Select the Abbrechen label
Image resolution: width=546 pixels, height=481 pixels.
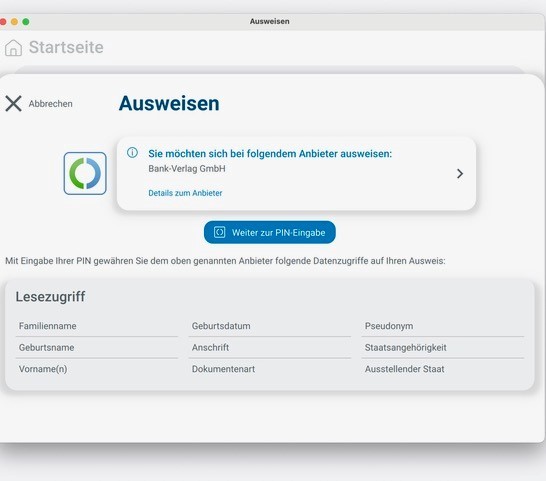pos(50,104)
